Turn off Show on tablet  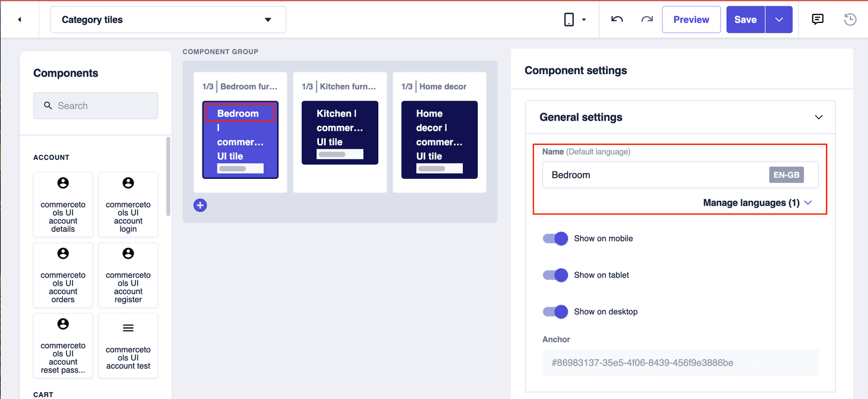554,275
